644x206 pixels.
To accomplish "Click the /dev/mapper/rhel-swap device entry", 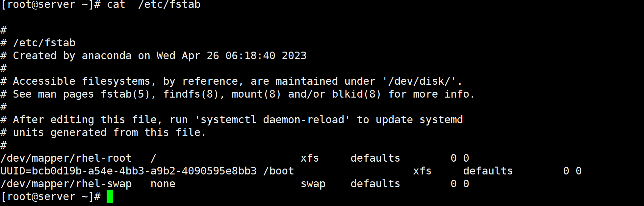I will 66,184.
